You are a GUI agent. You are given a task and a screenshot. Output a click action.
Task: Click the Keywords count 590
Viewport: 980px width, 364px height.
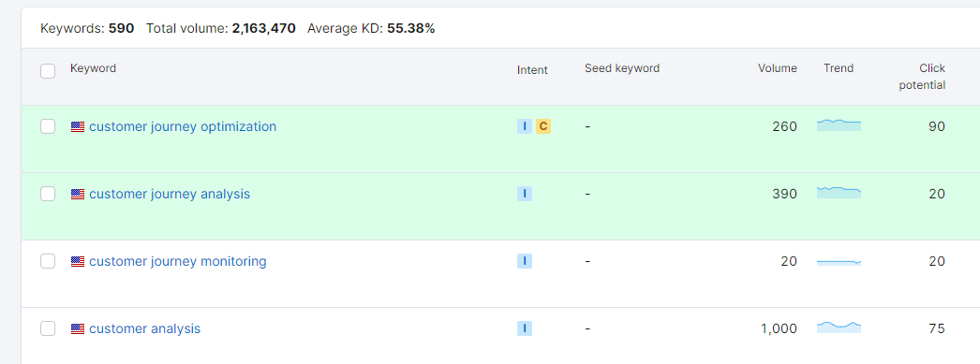[x=121, y=28]
